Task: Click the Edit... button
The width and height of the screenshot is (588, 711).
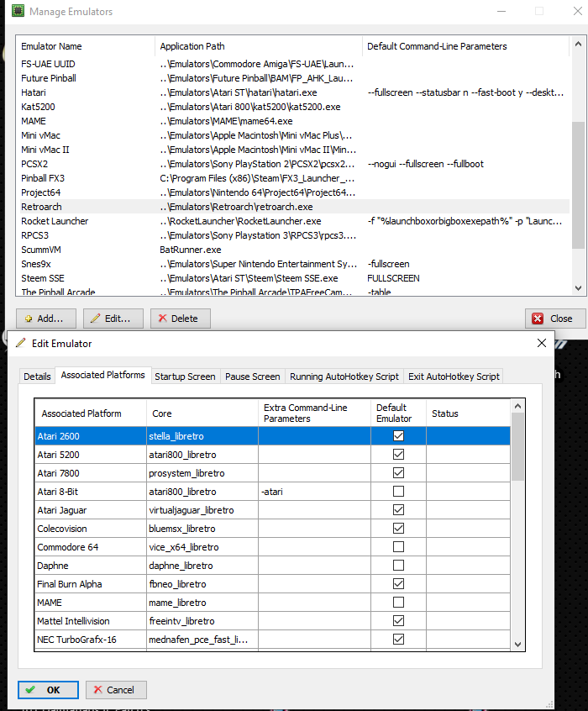Action: (113, 319)
